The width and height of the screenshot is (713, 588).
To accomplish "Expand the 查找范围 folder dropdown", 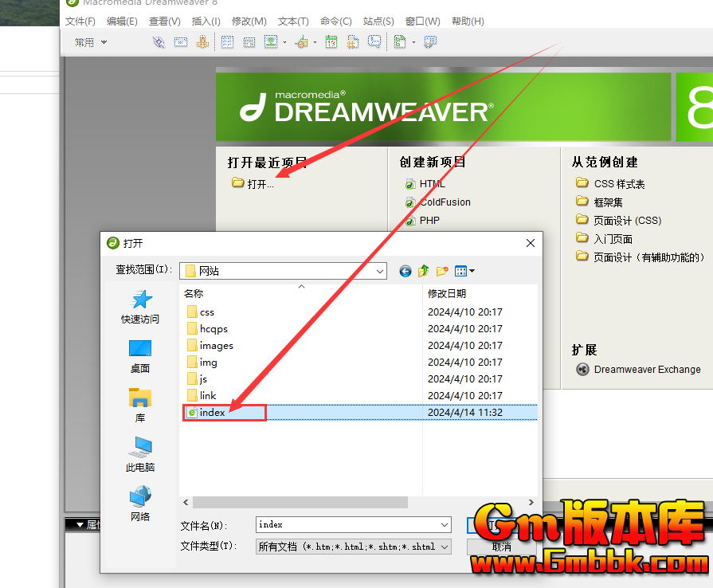I will (379, 271).
